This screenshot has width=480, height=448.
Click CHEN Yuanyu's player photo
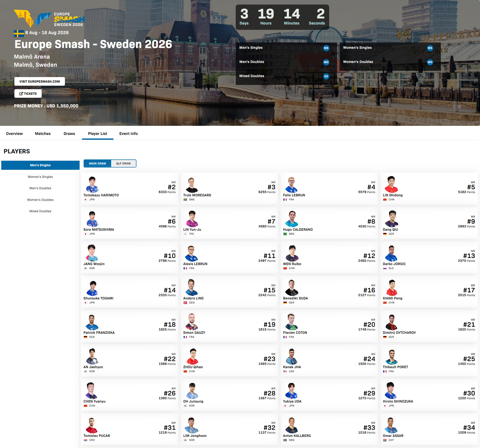click(x=91, y=391)
